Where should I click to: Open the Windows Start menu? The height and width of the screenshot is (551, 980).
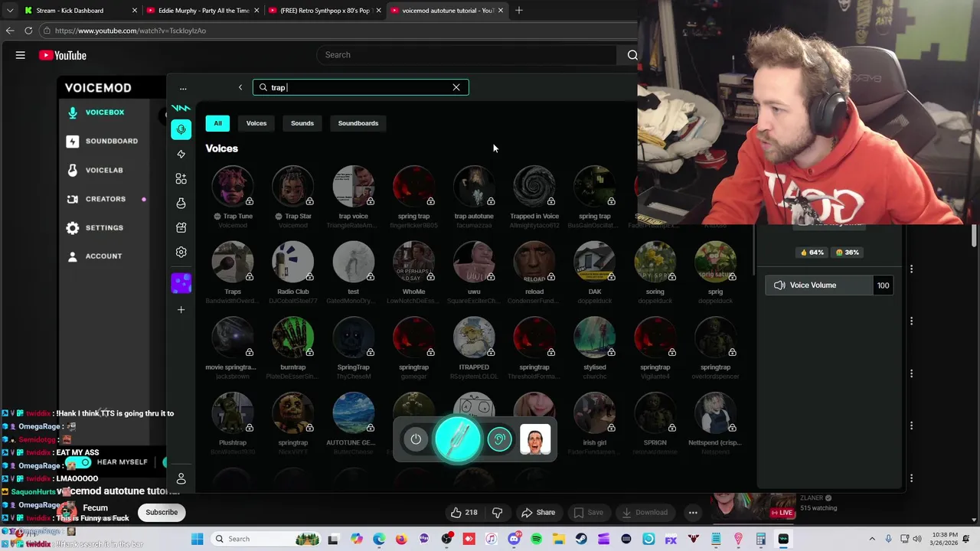coord(198,539)
